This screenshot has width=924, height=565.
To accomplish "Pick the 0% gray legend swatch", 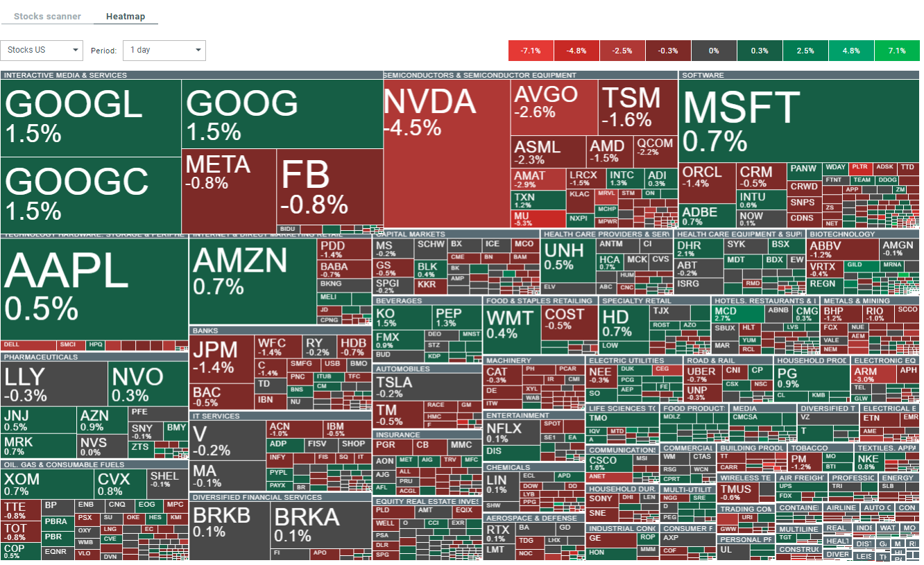I will [714, 51].
